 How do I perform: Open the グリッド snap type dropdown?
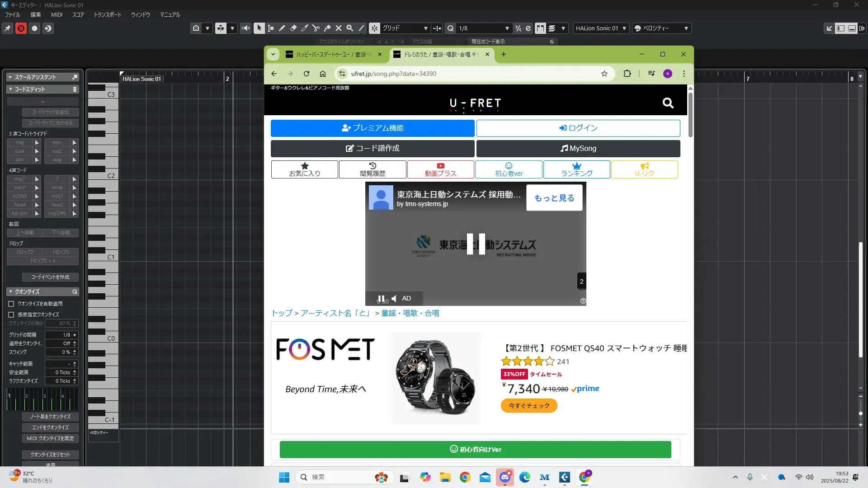click(425, 28)
